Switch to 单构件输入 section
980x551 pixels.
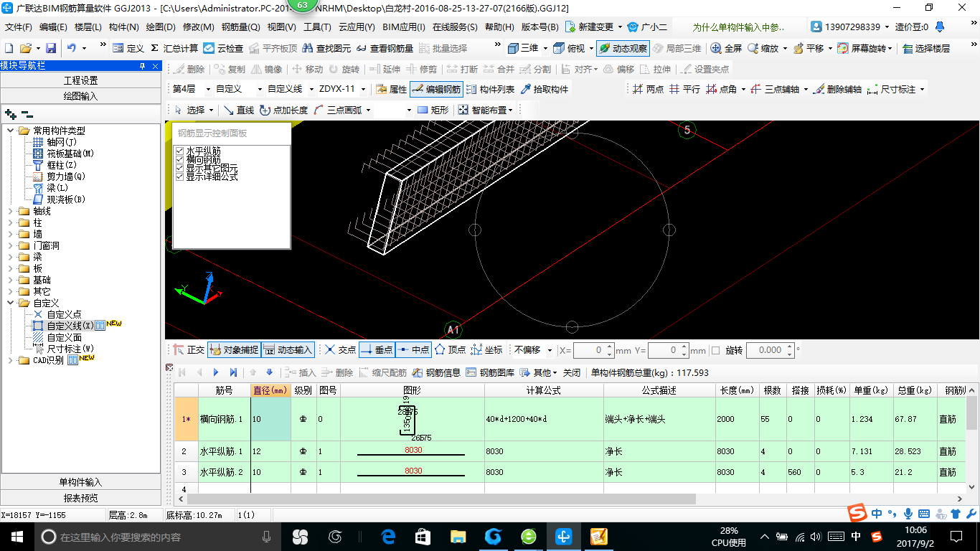tap(80, 482)
